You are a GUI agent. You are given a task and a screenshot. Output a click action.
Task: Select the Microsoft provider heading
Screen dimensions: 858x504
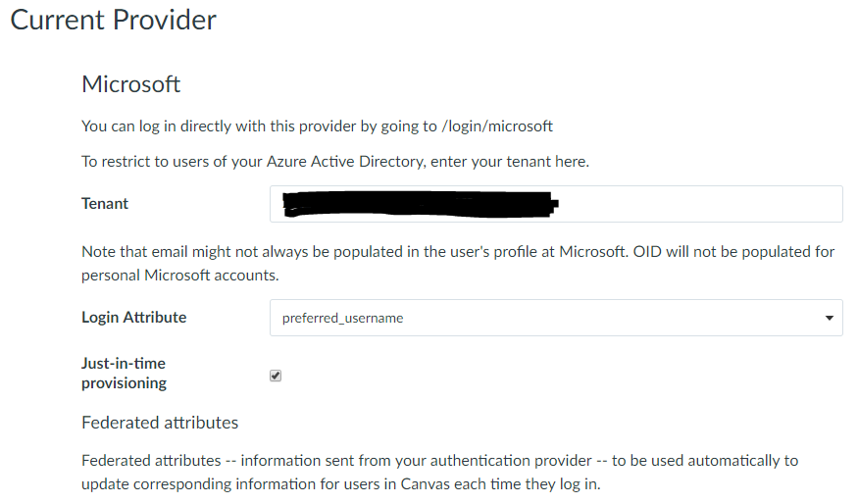pos(130,84)
